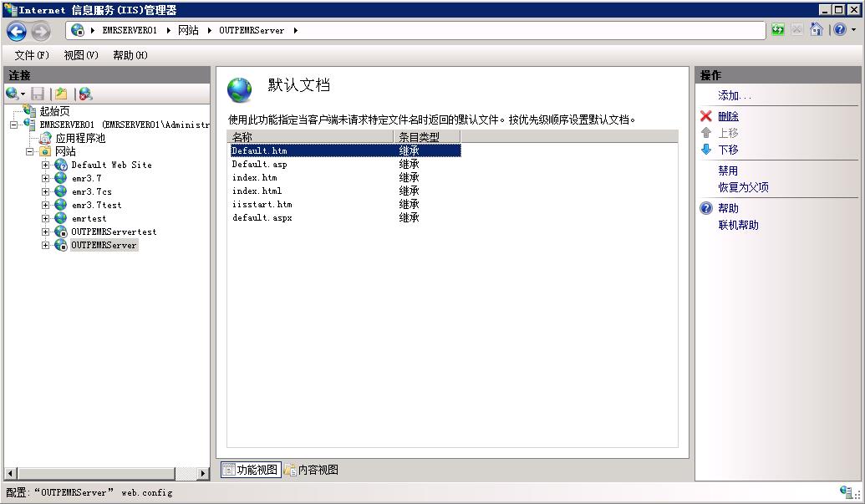Click the globe icon beside emrtest

61,218
